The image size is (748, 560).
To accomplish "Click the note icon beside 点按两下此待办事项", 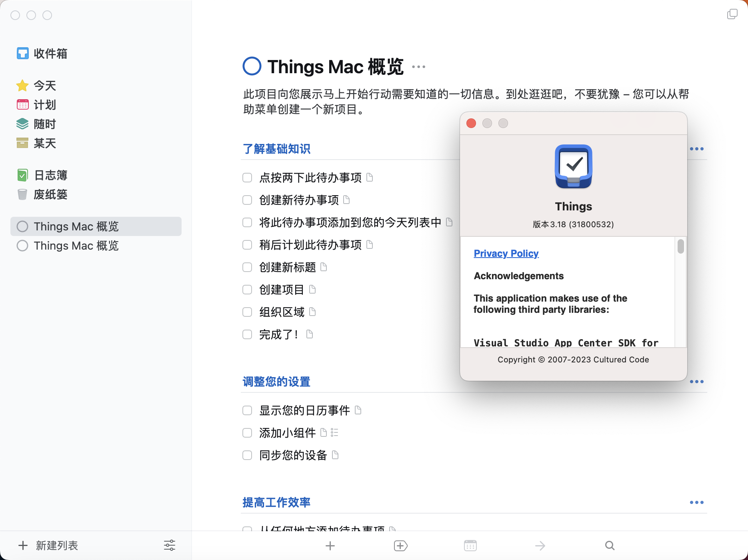I will pos(370,177).
